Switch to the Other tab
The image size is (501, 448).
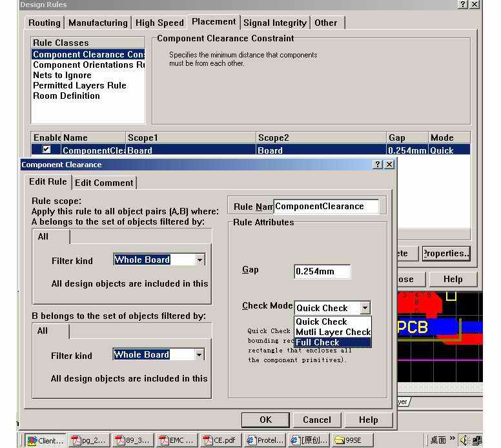click(x=326, y=23)
